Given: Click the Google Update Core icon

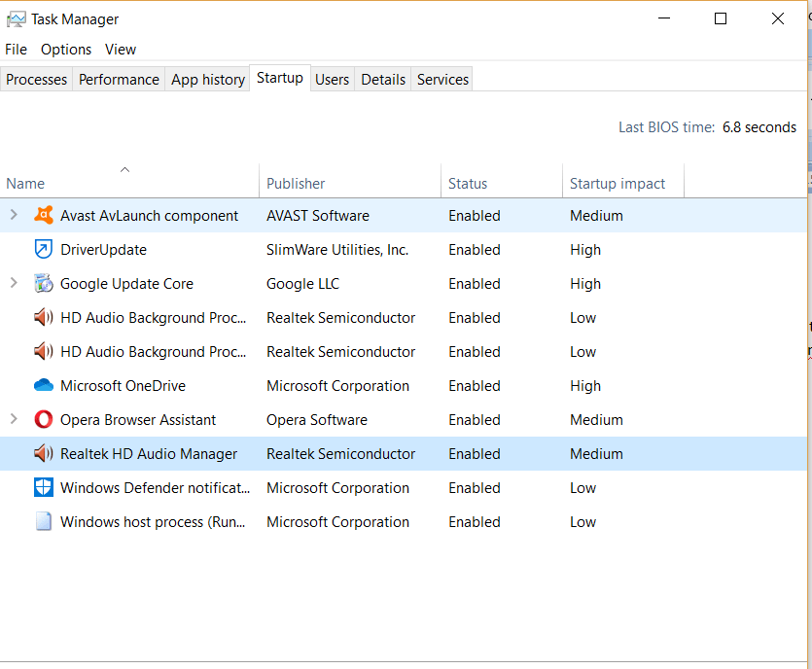Looking at the screenshot, I should tap(44, 283).
